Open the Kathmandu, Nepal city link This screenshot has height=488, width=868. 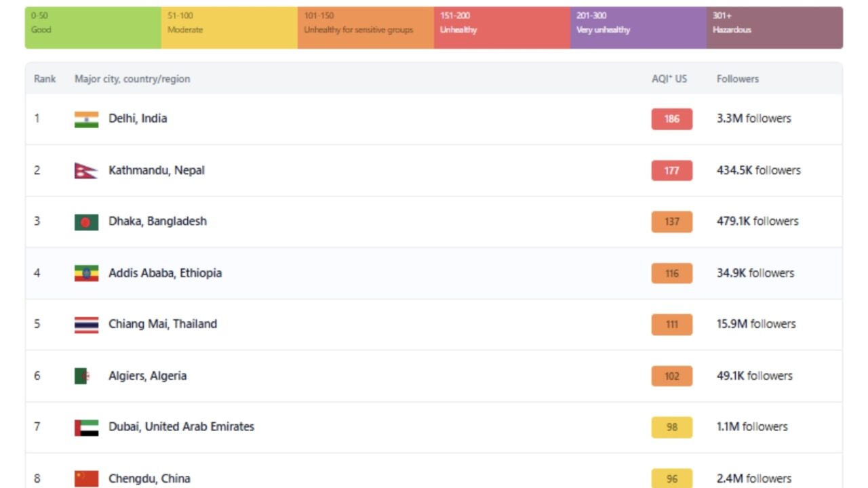coord(157,170)
